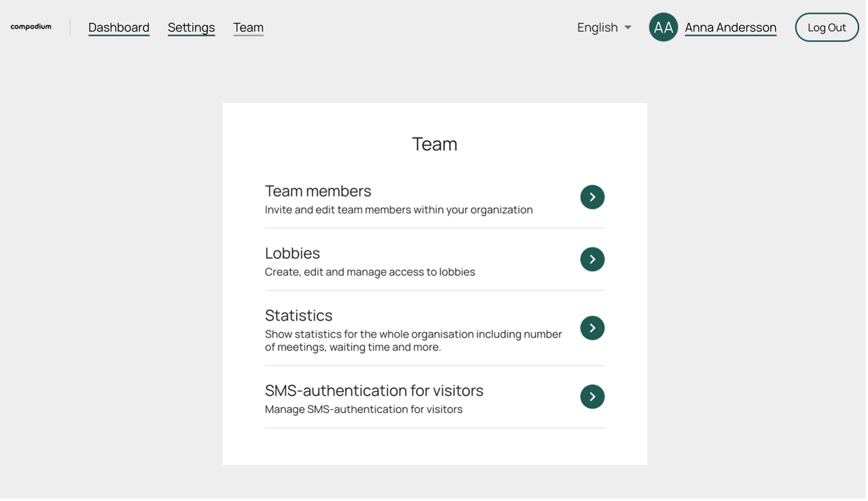The image size is (868, 501).
Task: Open the Settings menu item
Action: 192,28
